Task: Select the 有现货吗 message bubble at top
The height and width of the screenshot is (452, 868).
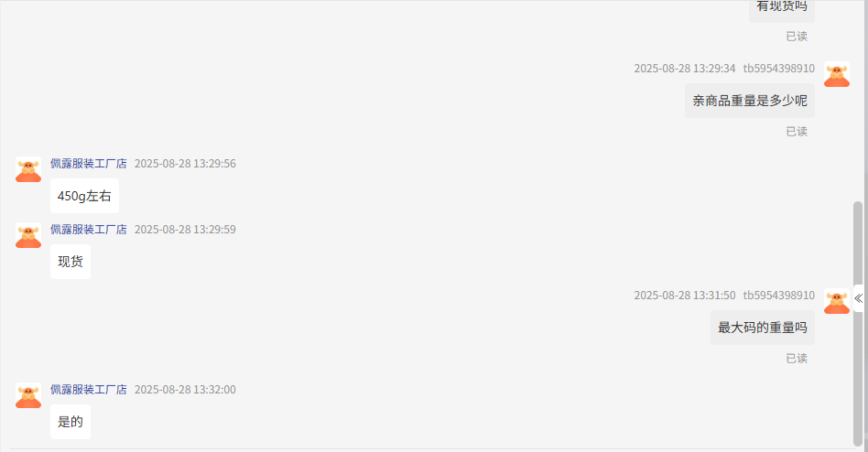Action: 782,8
